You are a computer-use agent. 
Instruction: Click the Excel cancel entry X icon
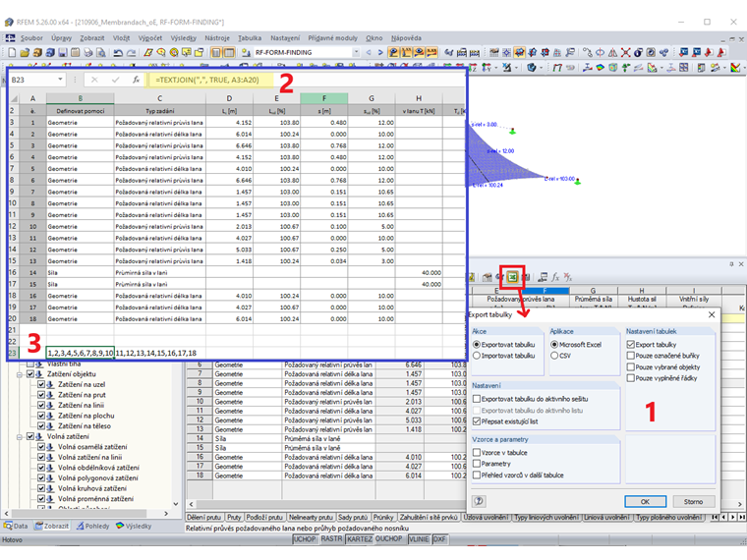(x=94, y=80)
